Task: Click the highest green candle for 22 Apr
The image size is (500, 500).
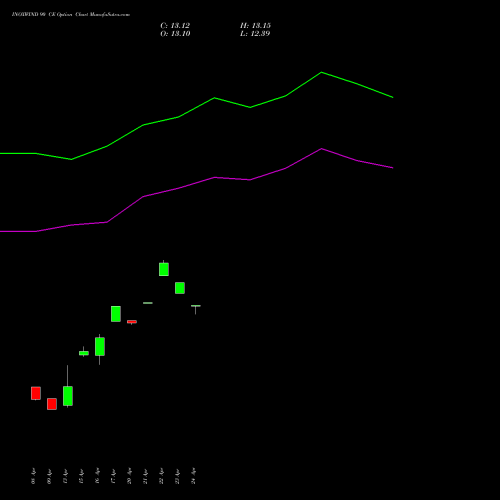Action: tap(164, 269)
